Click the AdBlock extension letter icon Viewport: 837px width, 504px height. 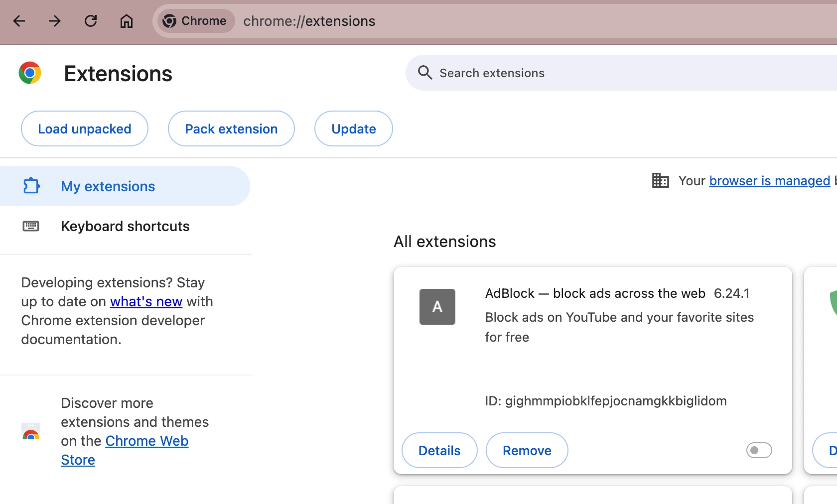click(x=437, y=307)
